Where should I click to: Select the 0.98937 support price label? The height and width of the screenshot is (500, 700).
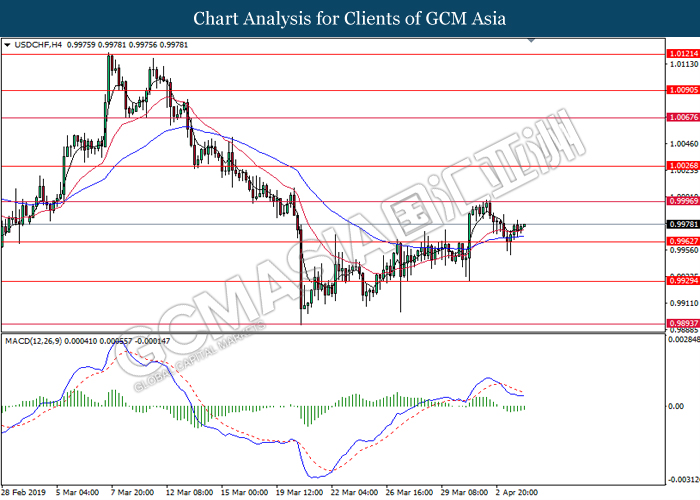point(683,323)
